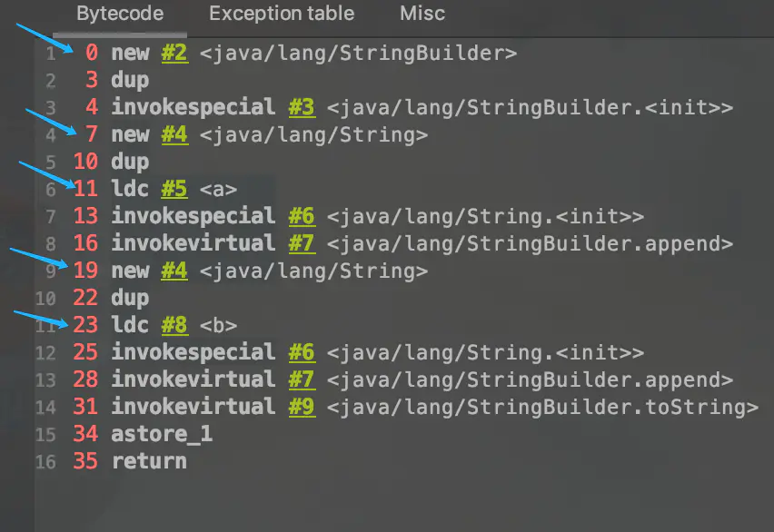Open #4 link at offset 7
Screen dimensions: 774x532
(x=174, y=134)
